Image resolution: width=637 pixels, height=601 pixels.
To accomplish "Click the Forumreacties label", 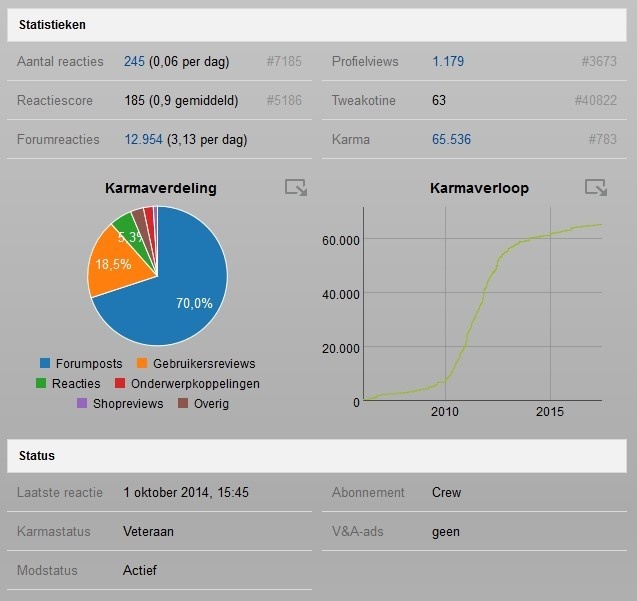I will (58, 139).
